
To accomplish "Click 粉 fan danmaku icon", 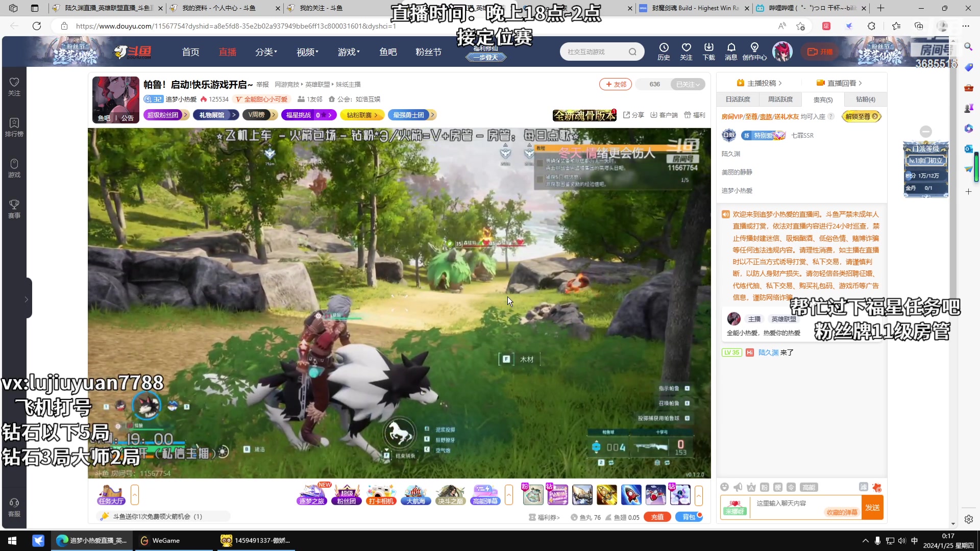I will [x=764, y=487].
